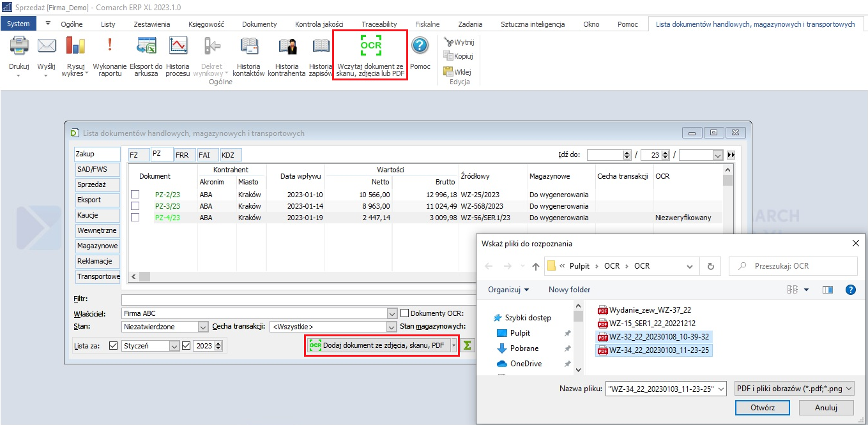Open Historia zapisów icon
Viewport: 868px width, 425px height.
pyautogui.click(x=321, y=46)
